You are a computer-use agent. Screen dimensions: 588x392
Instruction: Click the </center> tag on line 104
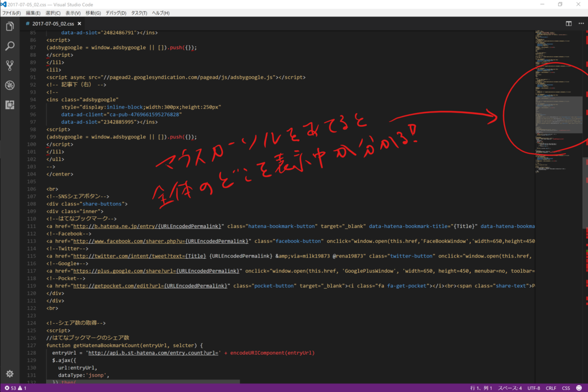coord(60,174)
